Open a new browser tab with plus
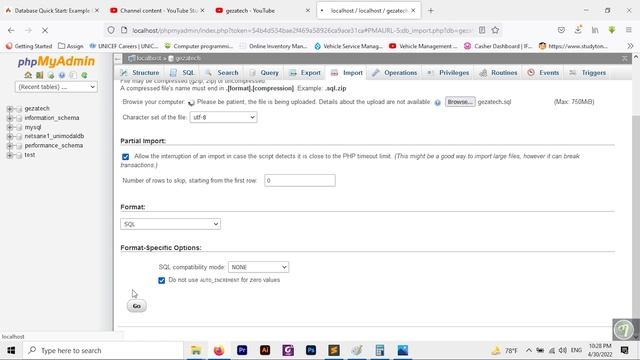This screenshot has height=360, width=640. click(x=431, y=11)
